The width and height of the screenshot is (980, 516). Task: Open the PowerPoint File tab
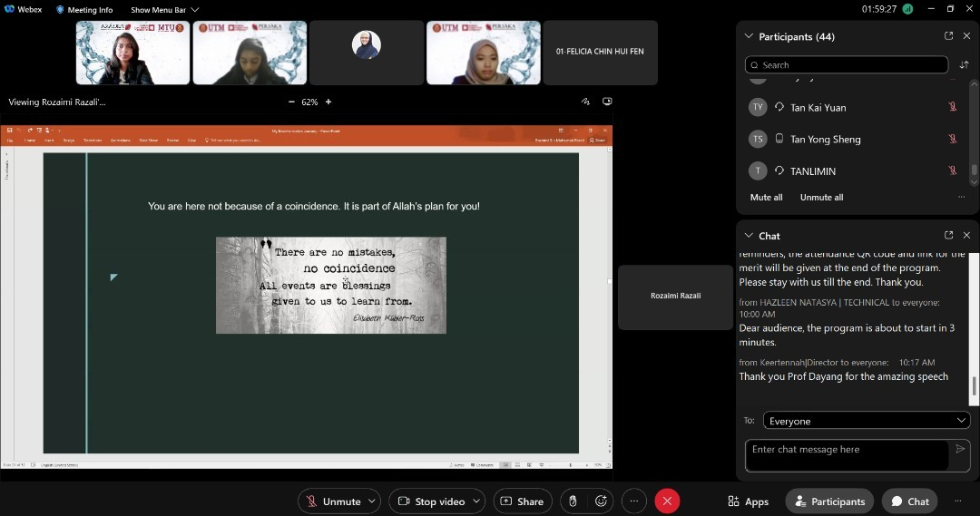click(x=10, y=141)
